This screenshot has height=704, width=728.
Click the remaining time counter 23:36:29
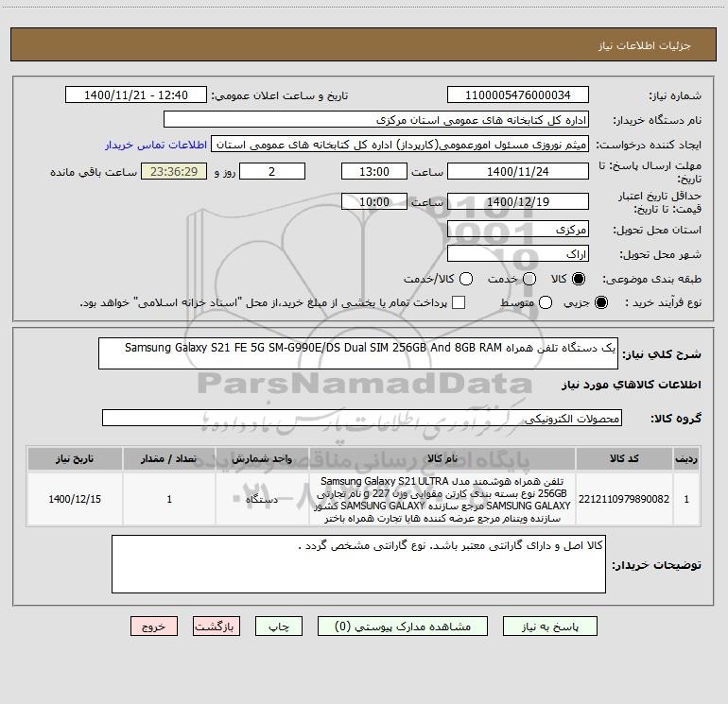[174, 171]
